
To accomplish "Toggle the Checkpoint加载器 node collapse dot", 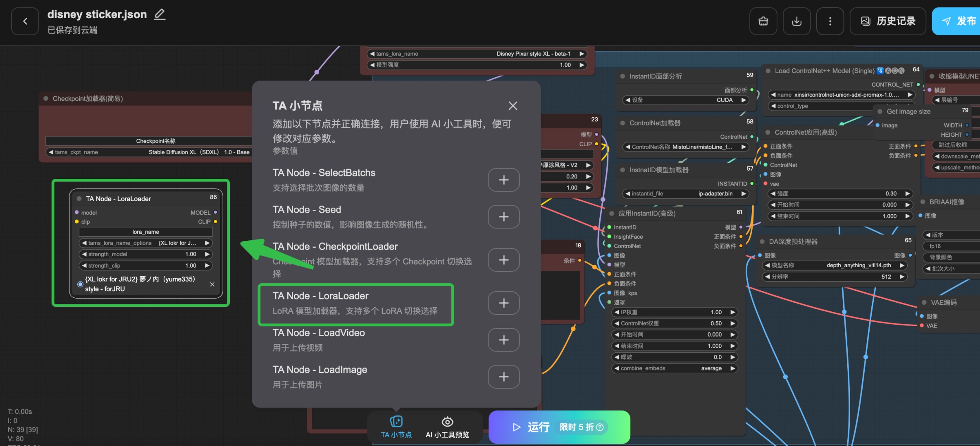I will pyautogui.click(x=46, y=99).
